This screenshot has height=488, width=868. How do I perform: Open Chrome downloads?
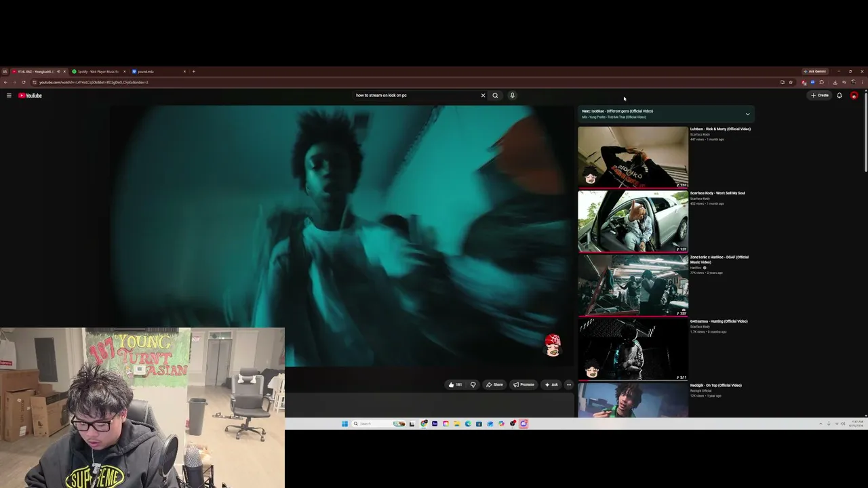tap(835, 82)
